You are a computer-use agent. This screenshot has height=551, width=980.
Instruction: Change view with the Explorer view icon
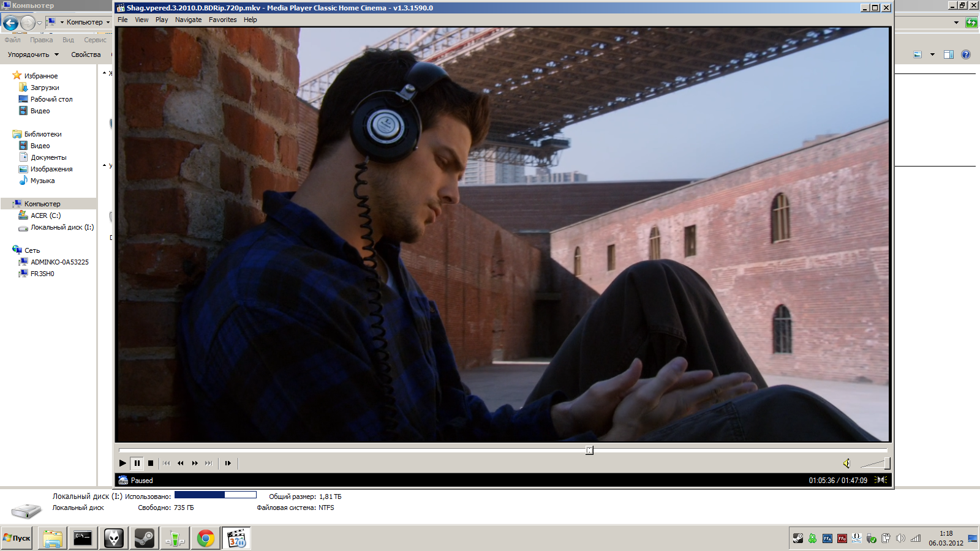point(918,54)
